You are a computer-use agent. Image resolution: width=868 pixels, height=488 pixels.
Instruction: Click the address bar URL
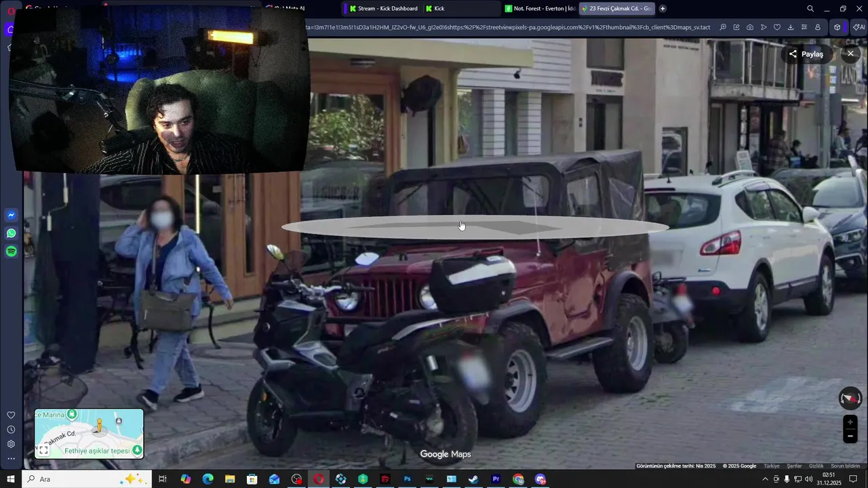[x=509, y=27]
